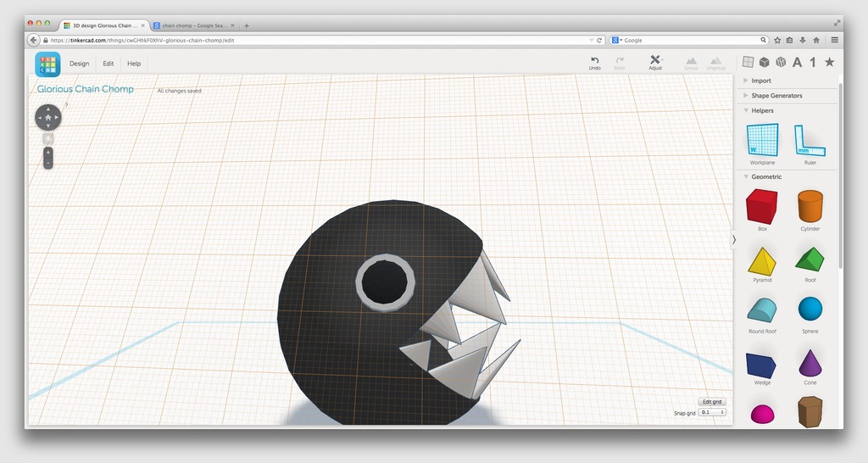
Task: Select the red Box shape
Action: click(x=762, y=207)
